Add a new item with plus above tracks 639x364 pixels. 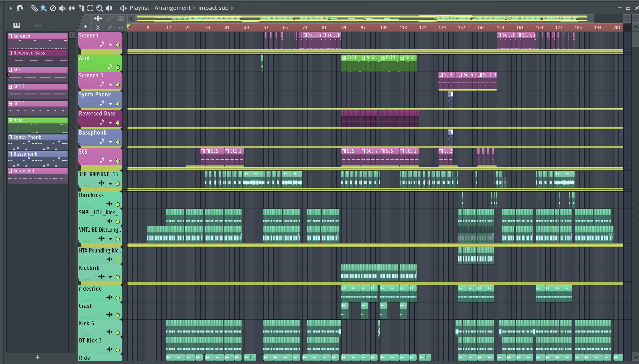[x=85, y=27]
